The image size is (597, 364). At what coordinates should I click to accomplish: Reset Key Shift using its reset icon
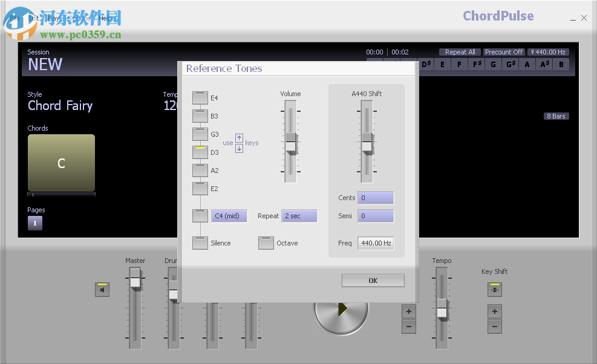click(494, 290)
